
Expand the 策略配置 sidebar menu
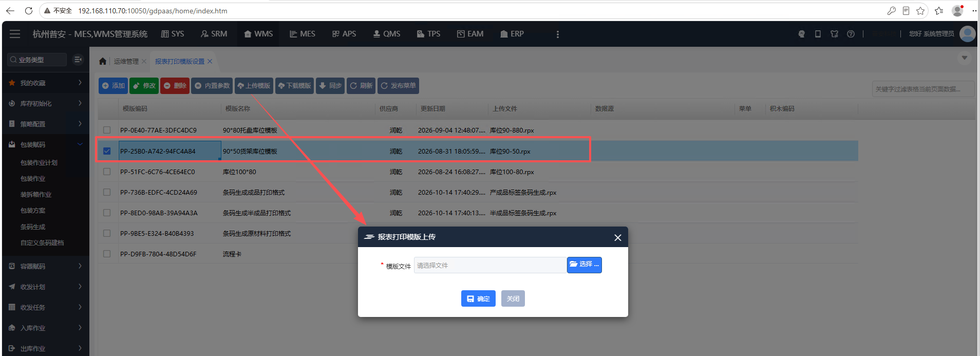tap(45, 124)
